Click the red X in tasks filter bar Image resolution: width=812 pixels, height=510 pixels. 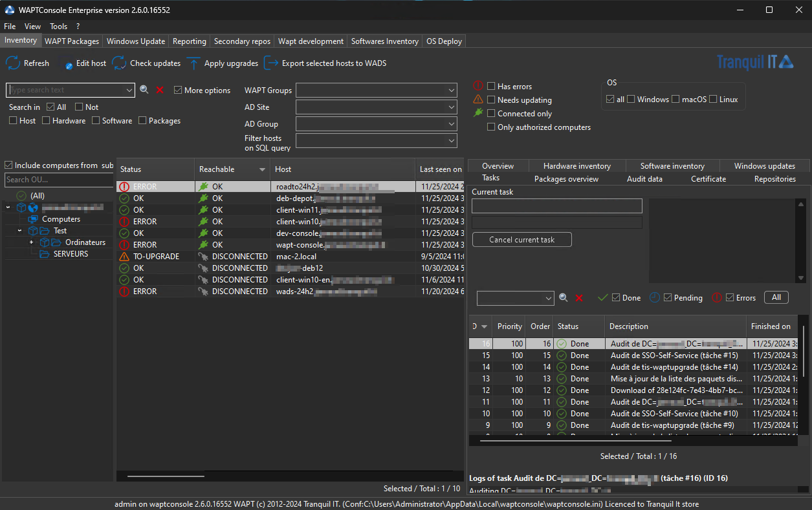tap(579, 298)
